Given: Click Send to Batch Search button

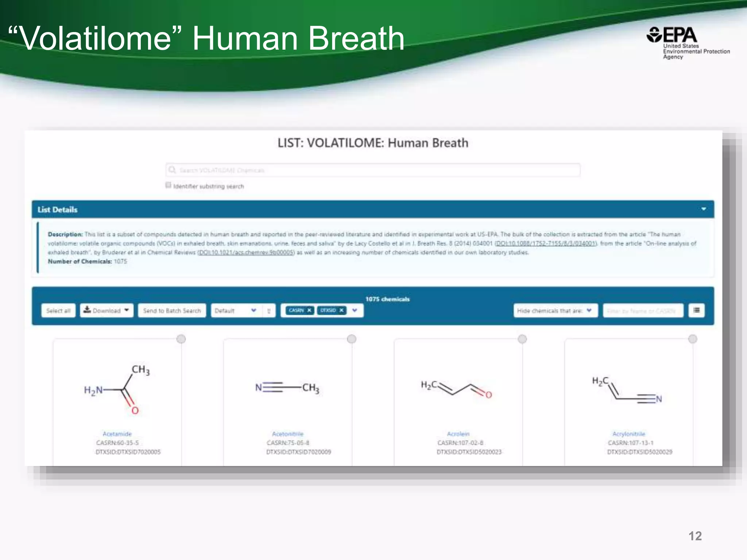Looking at the screenshot, I should [172, 311].
